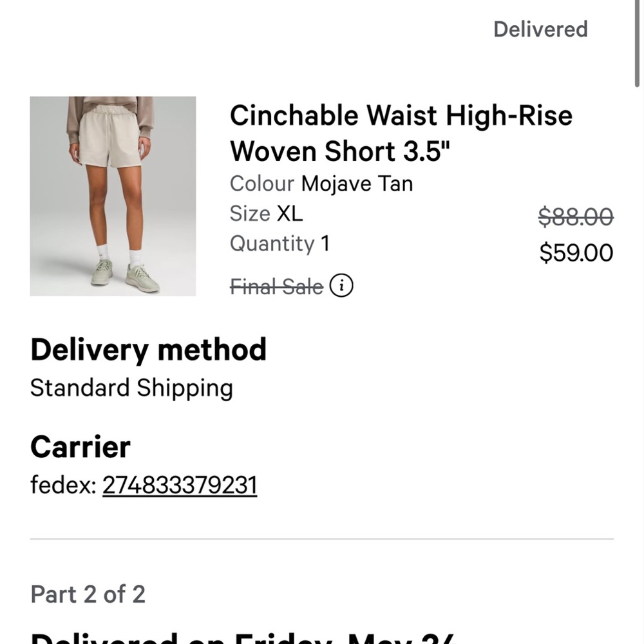This screenshot has height=644, width=644.
Task: Click the Final Sale strikethrough text
Action: point(276,286)
